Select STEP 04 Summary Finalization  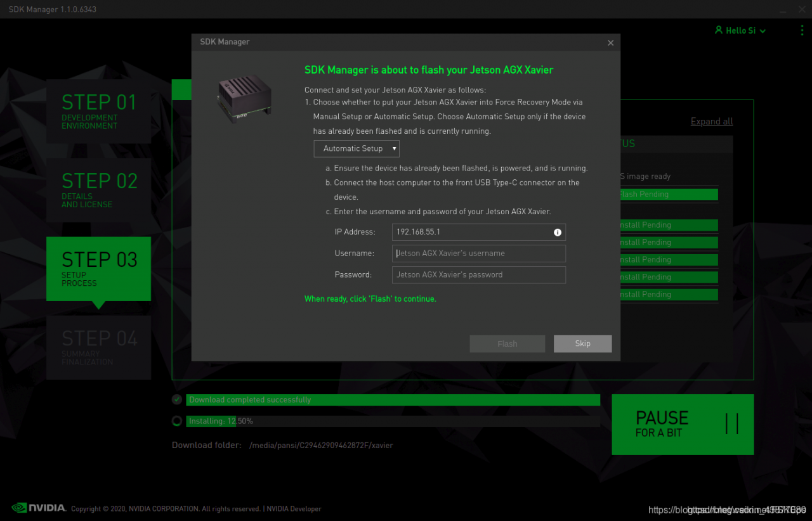pos(98,347)
